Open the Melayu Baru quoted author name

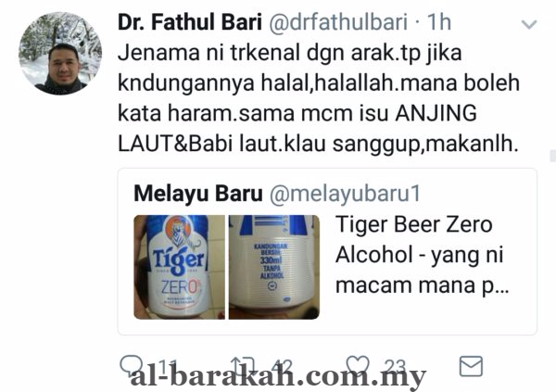(x=198, y=194)
